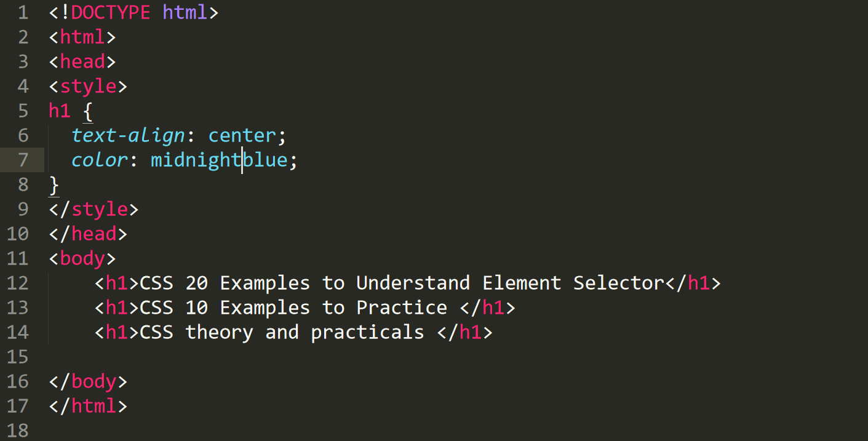
Task: Click the closing html tag on line 17
Action: [x=88, y=406]
